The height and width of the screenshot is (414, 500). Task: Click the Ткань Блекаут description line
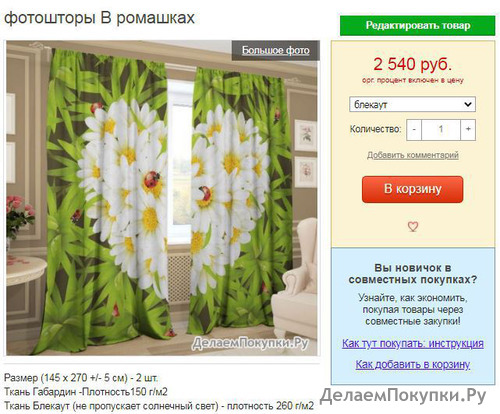pos(159,406)
